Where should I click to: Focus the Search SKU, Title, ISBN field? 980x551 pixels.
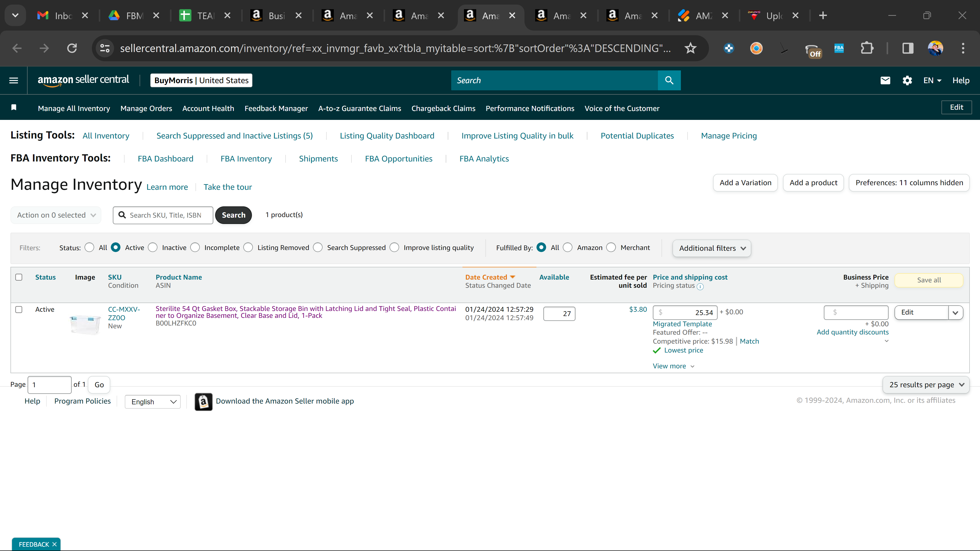(x=163, y=215)
